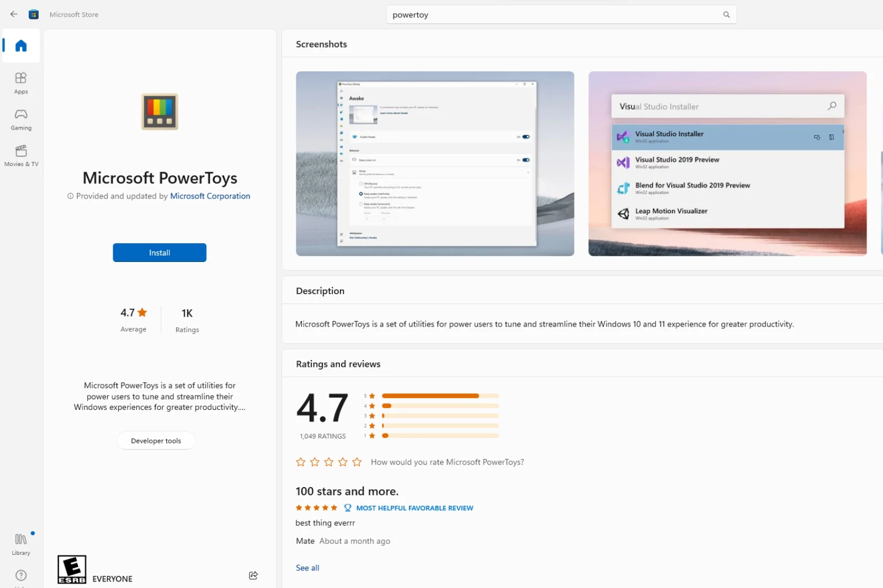The image size is (883, 588).
Task: Open Help from the question mark icon
Action: (x=21, y=575)
